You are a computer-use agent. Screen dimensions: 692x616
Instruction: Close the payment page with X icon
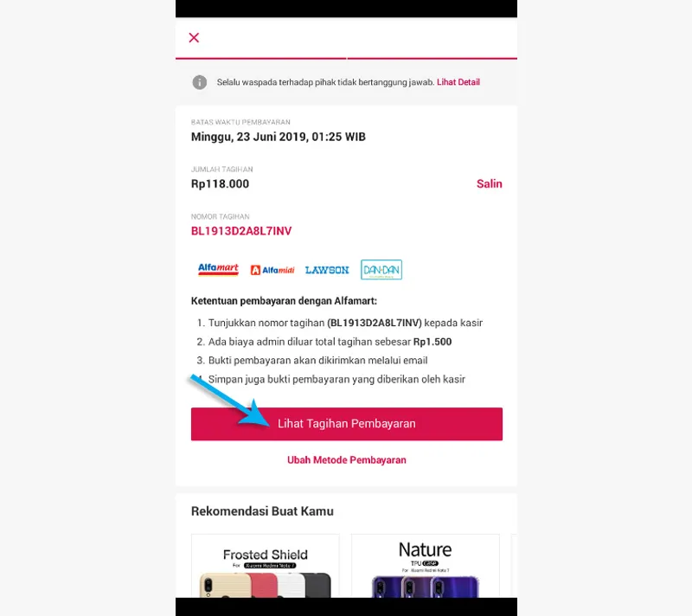tap(194, 37)
